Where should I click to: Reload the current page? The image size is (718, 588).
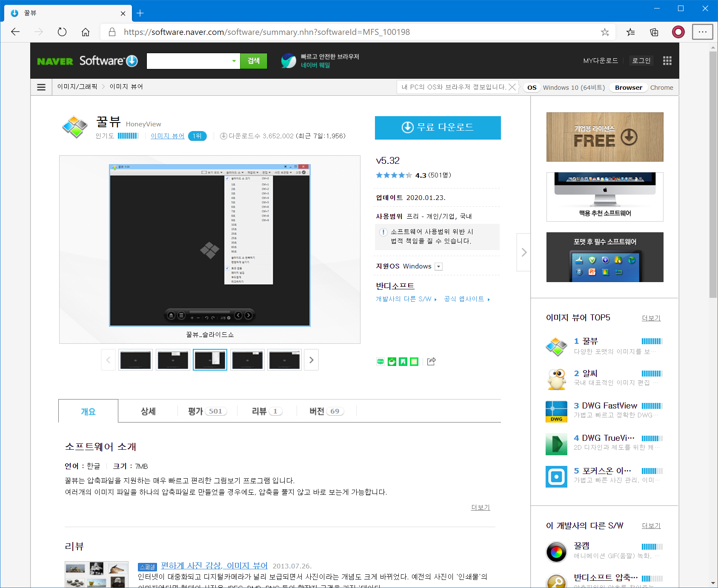pyautogui.click(x=62, y=32)
